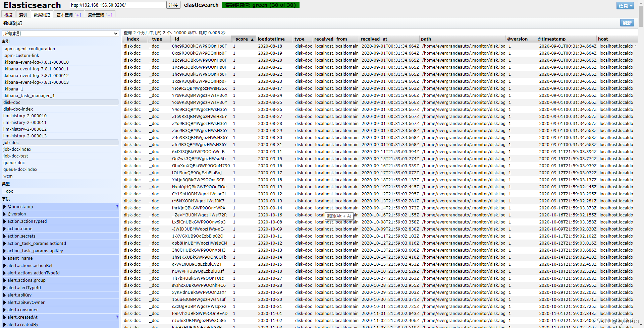This screenshot has width=644, height=328.
Task: Switch to the 概览 tab
Action: pos(8,15)
